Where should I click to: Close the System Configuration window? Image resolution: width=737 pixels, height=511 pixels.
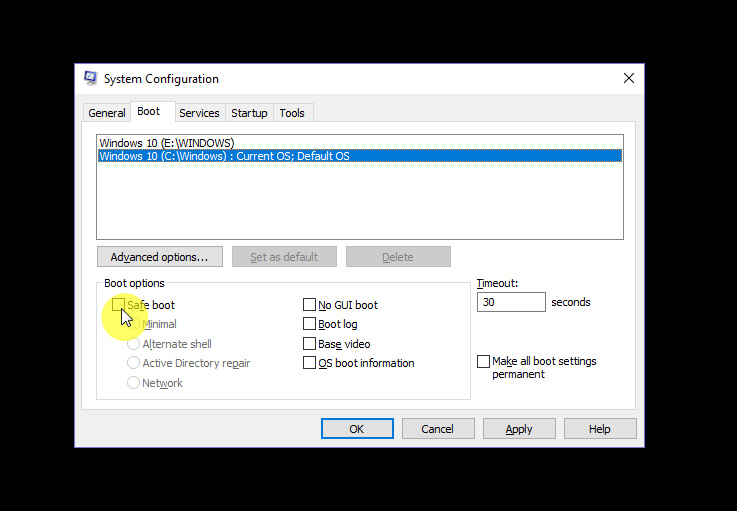pos(629,79)
